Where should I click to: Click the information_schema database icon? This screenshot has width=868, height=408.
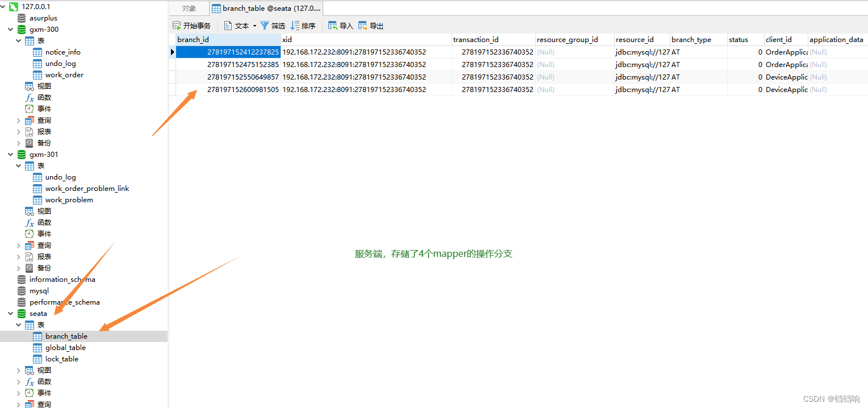coord(22,280)
